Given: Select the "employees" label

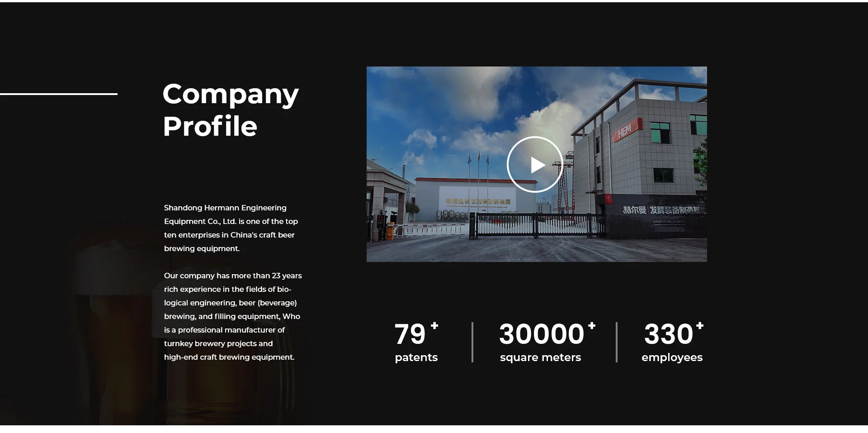Looking at the screenshot, I should 672,357.
